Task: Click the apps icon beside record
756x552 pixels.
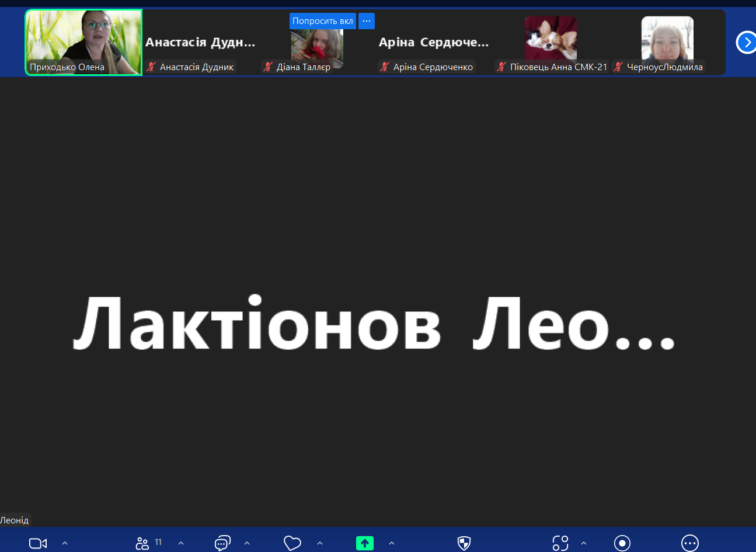Action: (x=560, y=543)
